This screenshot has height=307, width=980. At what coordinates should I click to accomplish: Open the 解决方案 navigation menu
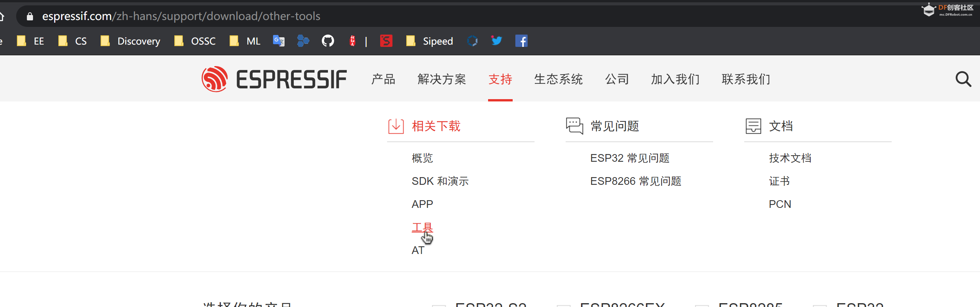[x=442, y=79]
